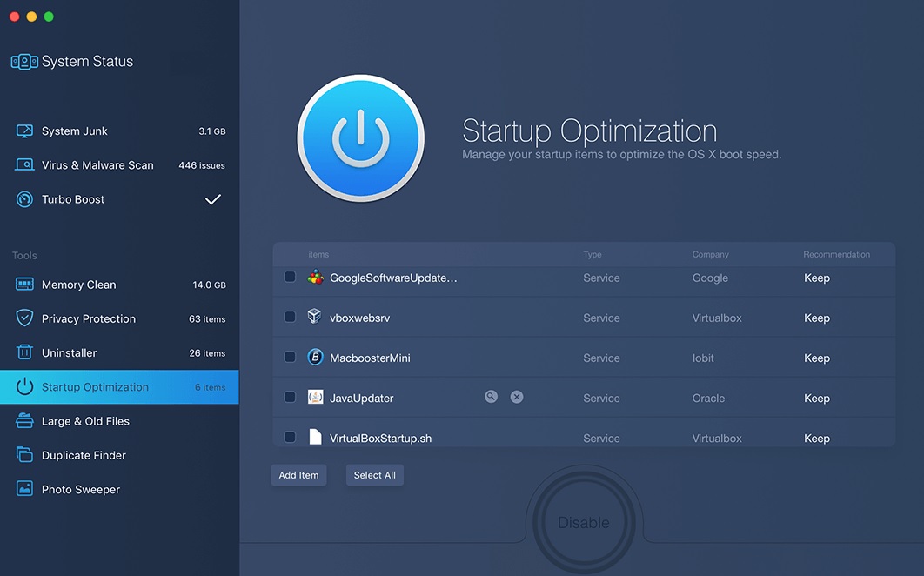Click the MacboosterMini B icon
924x576 pixels.
pos(315,357)
